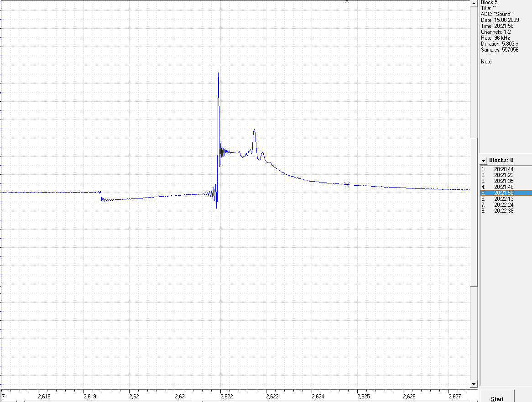Select highlighted block 5 in the Blocks list
The image size is (532, 402).
pyautogui.click(x=506, y=193)
